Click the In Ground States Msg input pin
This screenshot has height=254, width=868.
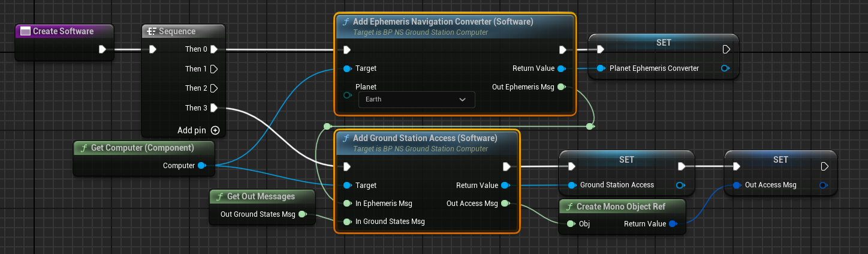[347, 222]
